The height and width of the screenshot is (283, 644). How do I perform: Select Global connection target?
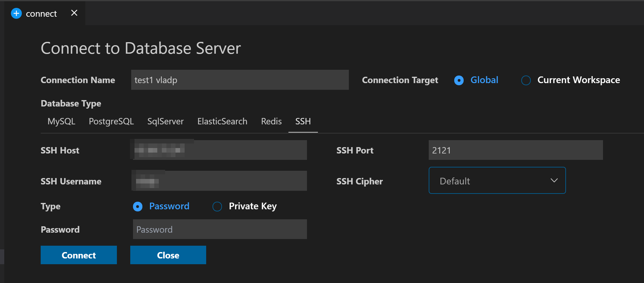458,80
